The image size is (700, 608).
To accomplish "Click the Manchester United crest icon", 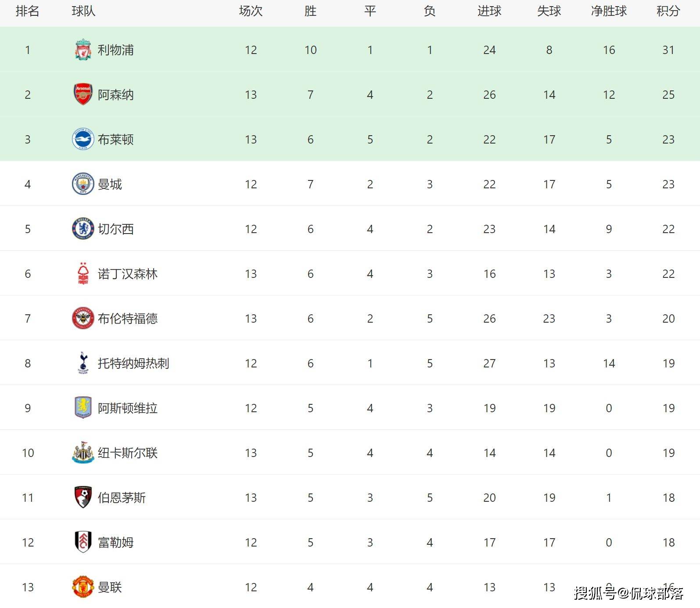I will tap(83, 587).
